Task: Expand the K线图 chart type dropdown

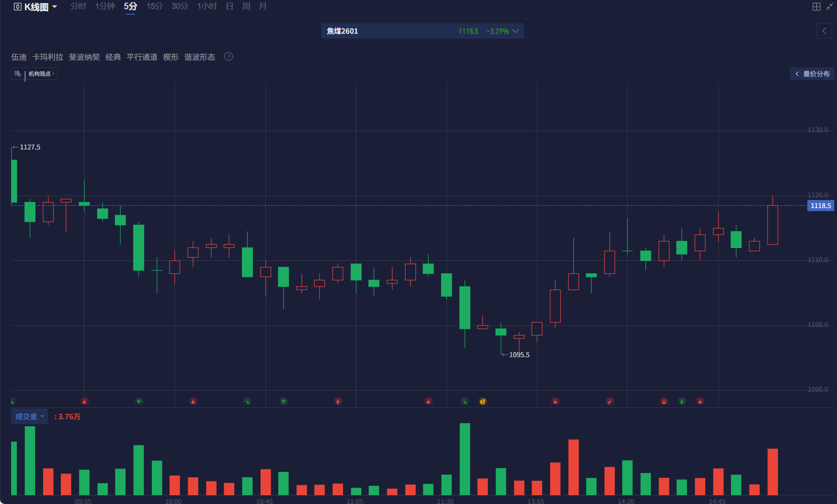Action: pyautogui.click(x=55, y=7)
